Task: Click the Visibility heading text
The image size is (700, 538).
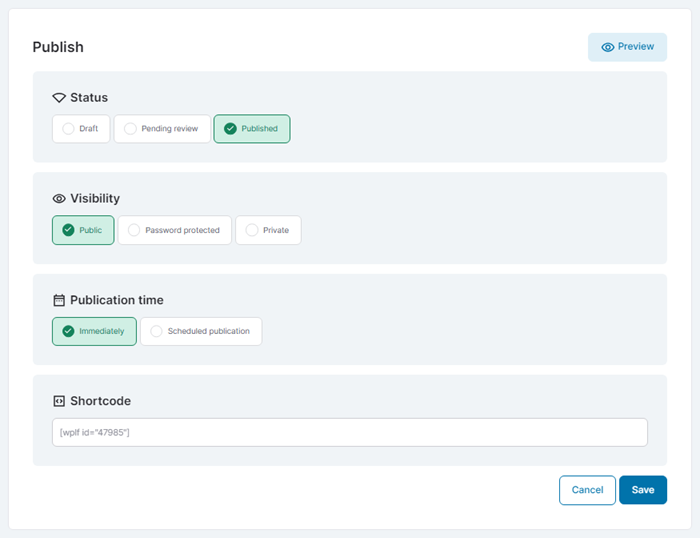Action: [x=95, y=199]
